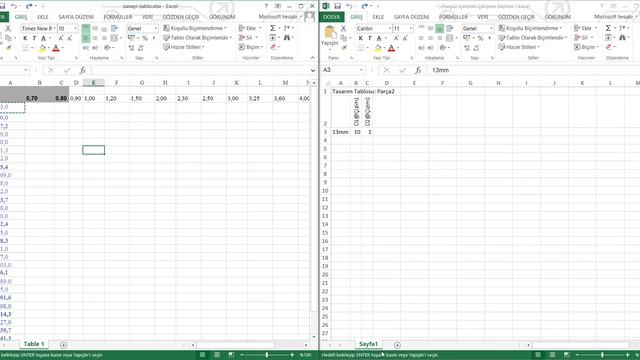The image size is (640, 360).
Task: Click Biçim button in sanayi-tablo window
Action: click(x=250, y=47)
